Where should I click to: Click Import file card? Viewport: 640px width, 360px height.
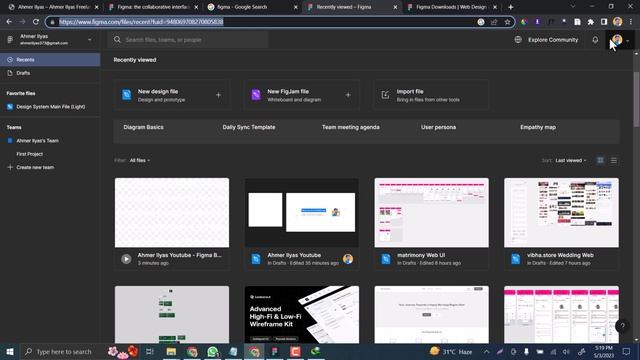tap(431, 95)
